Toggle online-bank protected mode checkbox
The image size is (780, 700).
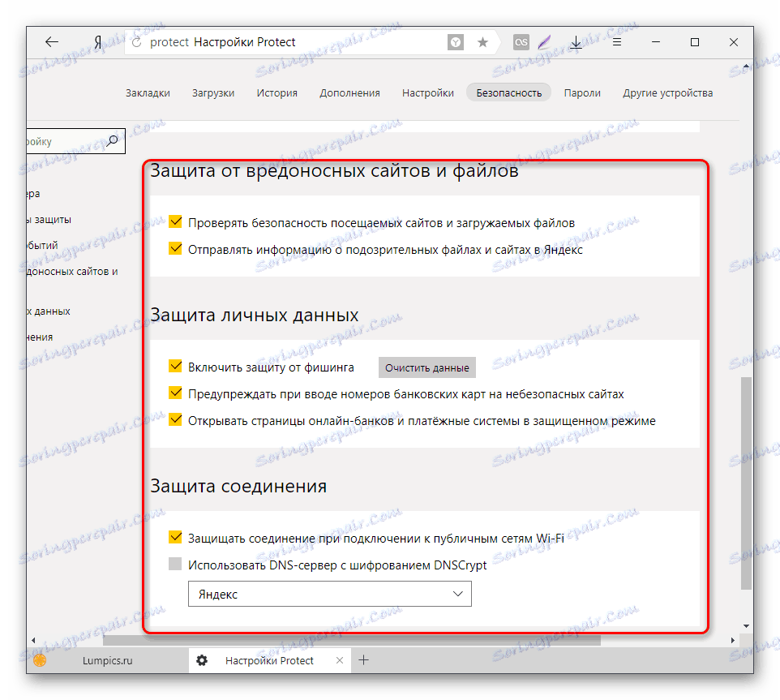point(175,420)
